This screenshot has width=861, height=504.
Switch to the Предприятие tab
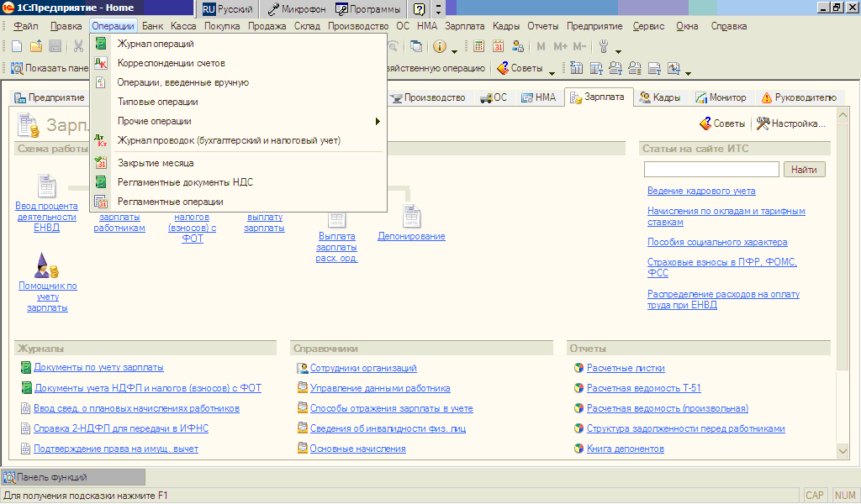pyautogui.click(x=50, y=97)
